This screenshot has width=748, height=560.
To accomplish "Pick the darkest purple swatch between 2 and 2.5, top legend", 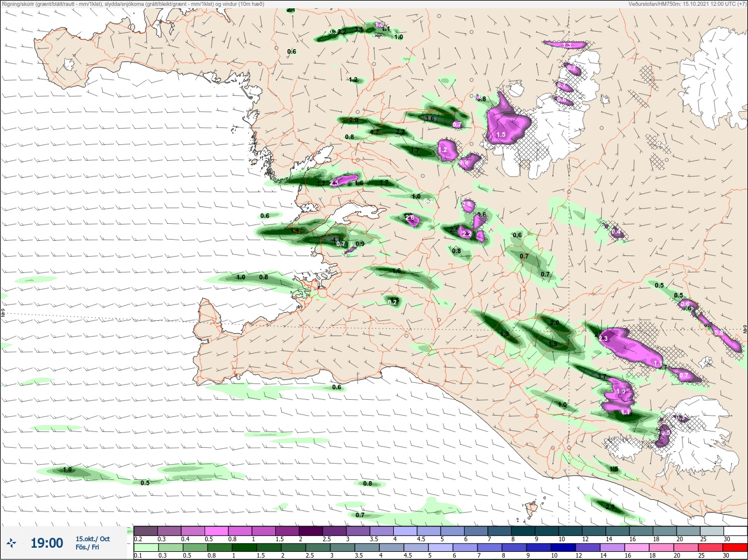I will click(312, 530).
